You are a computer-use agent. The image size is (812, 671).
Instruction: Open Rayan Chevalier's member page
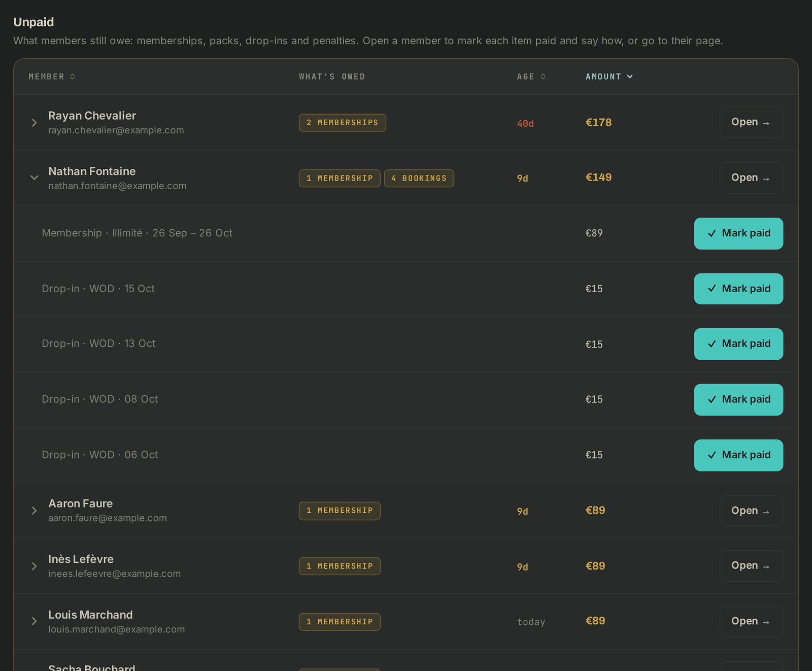pyautogui.click(x=751, y=122)
